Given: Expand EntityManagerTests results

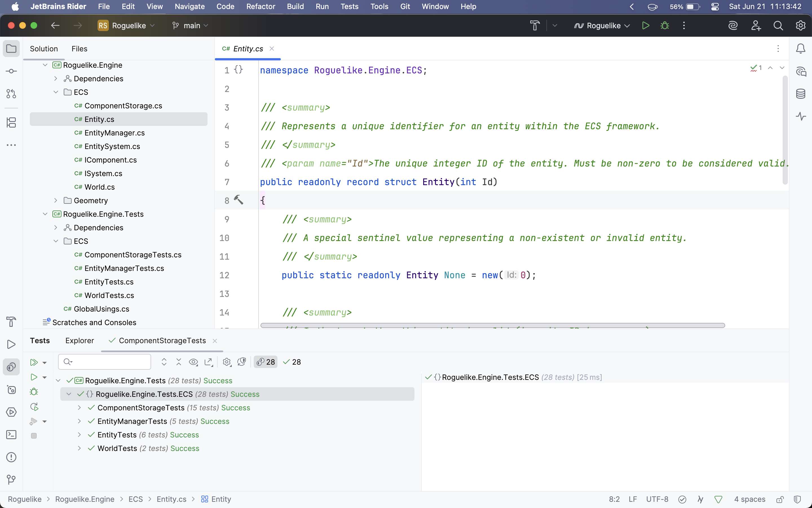Looking at the screenshot, I should point(79,421).
